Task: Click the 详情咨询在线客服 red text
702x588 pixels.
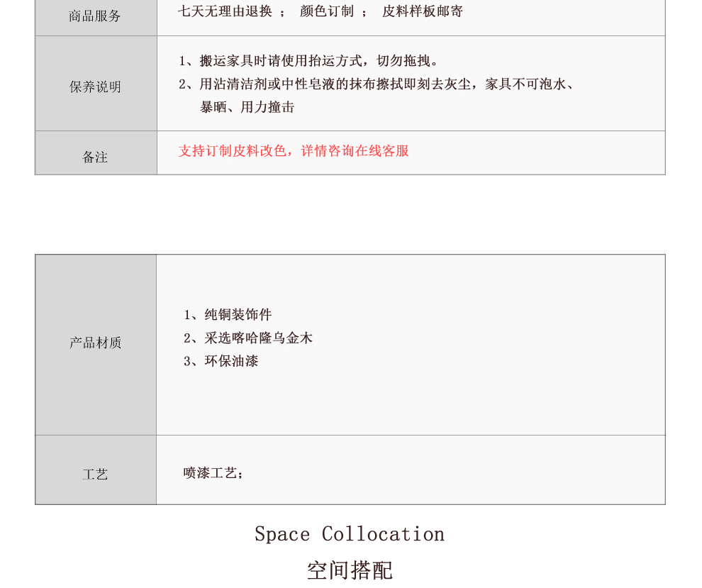Action: (x=355, y=151)
